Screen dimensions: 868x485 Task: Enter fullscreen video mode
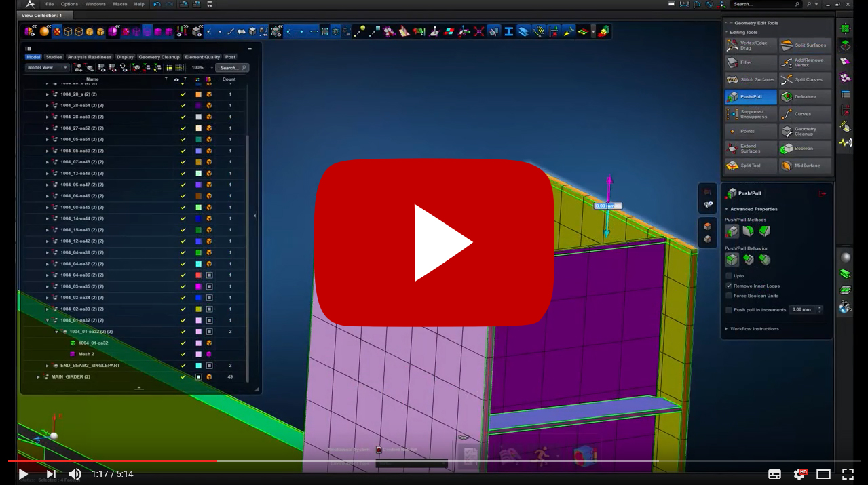(x=848, y=474)
